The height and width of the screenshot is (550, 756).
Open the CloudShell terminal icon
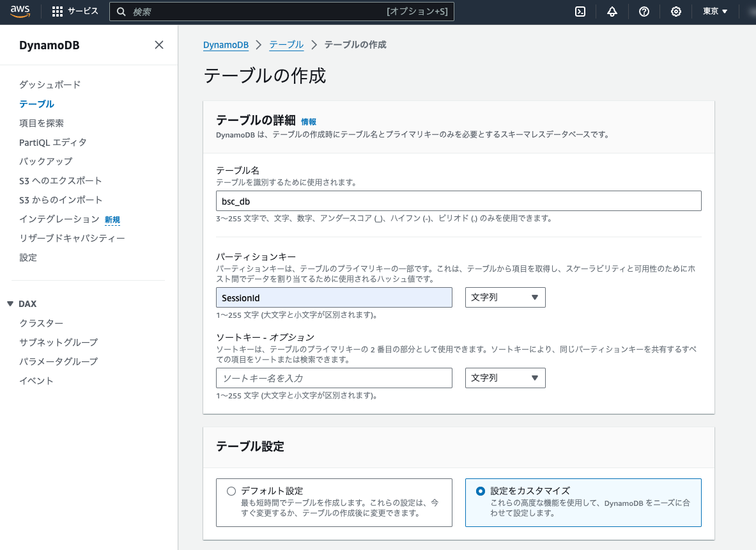click(579, 11)
